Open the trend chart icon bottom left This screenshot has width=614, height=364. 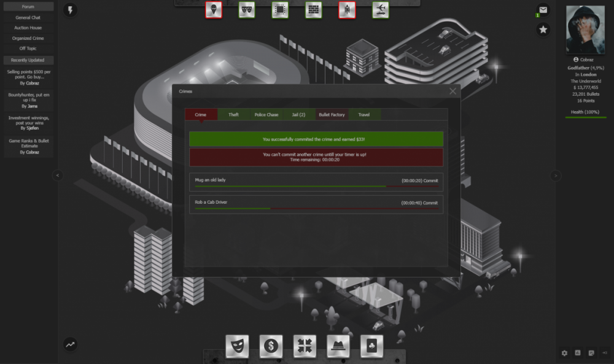71,344
